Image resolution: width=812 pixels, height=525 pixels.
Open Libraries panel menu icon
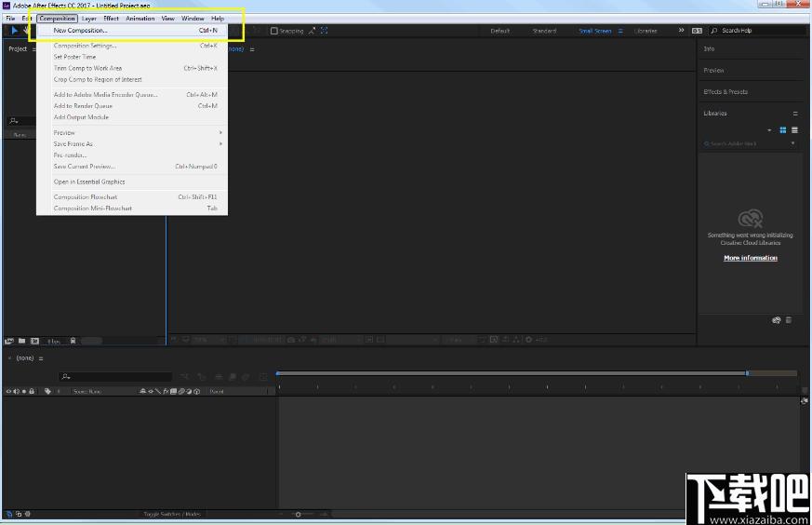pyautogui.click(x=795, y=114)
